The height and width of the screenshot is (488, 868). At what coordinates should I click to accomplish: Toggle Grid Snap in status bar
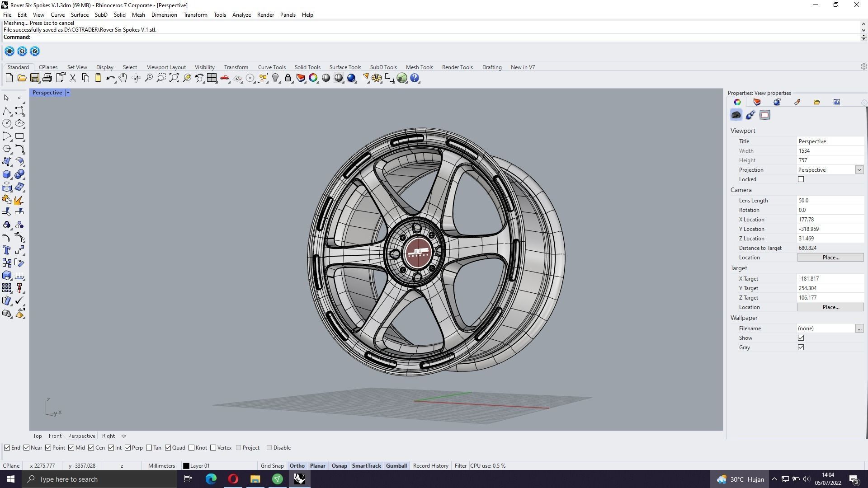[272, 466]
